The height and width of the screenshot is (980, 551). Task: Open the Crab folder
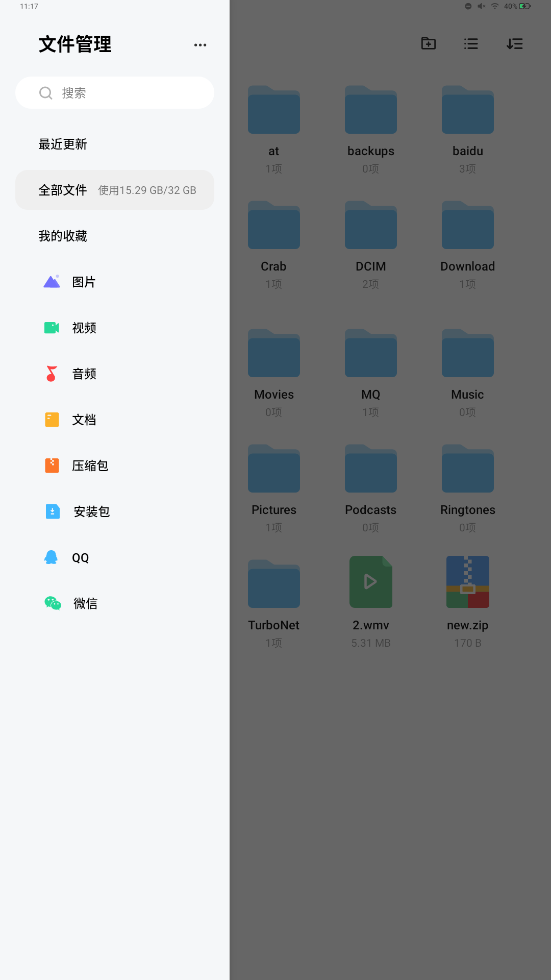(x=274, y=225)
